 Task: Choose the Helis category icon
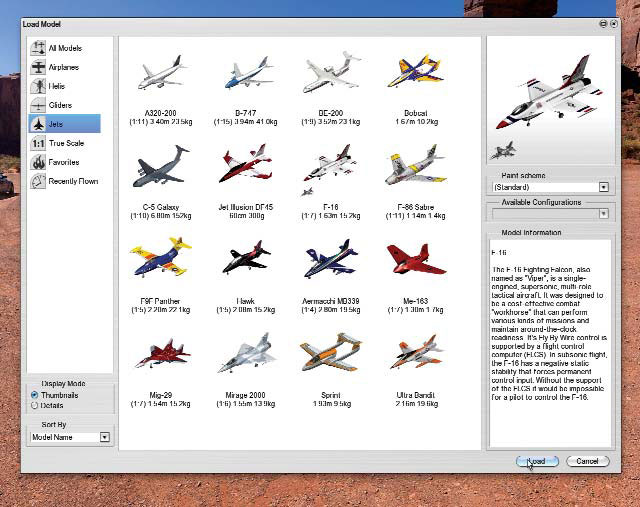[38, 86]
